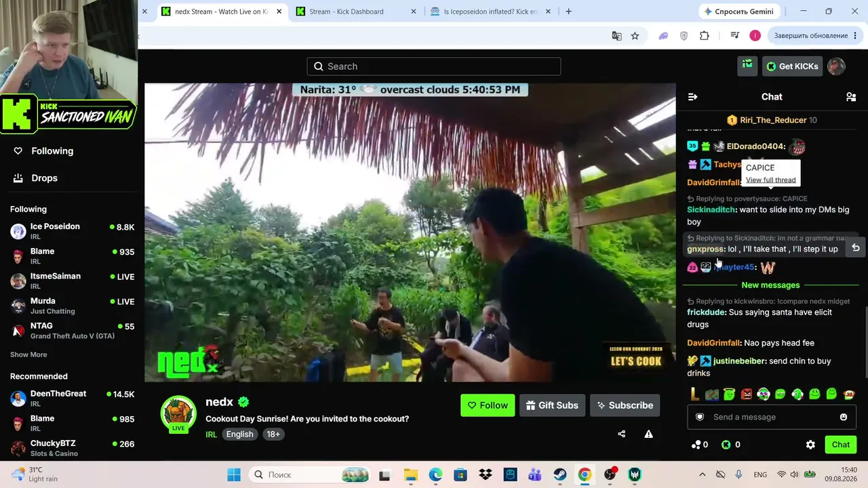Expand followed channels with Show More
The image size is (868, 488).
(x=28, y=354)
